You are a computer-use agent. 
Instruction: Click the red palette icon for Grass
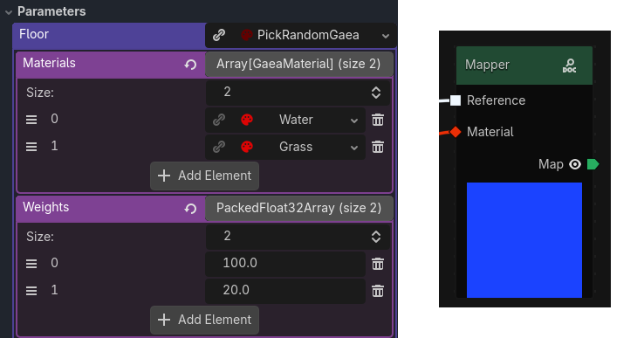pyautogui.click(x=246, y=147)
